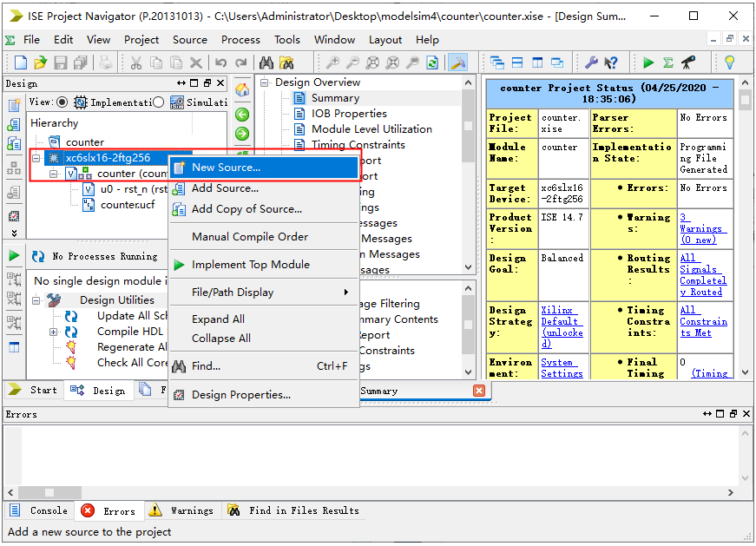Screen dimensions: 756x546
Task: Choose New Source... from the context menu
Action: coord(226,168)
